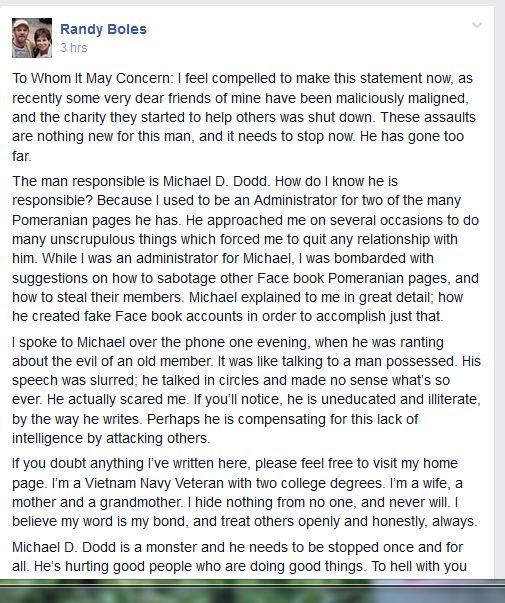Open the Randy Boles profile name link
Screen dimensions: 505x603
coord(103,29)
